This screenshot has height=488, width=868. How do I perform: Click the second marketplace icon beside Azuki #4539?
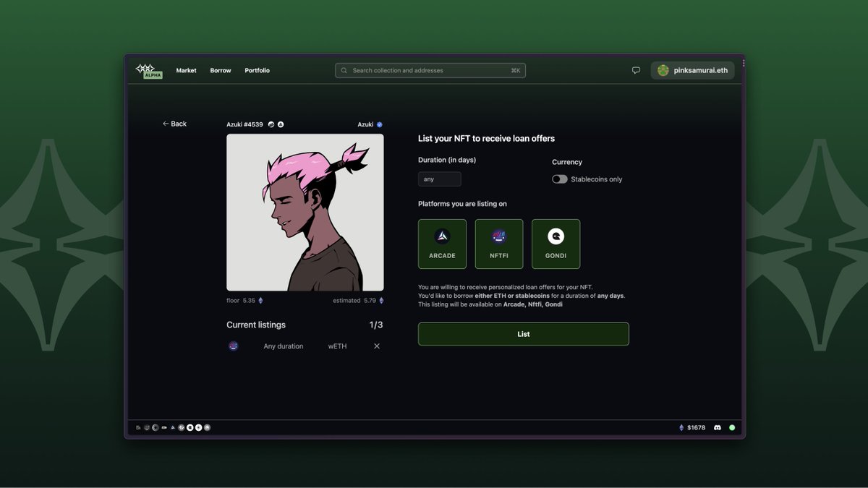281,124
